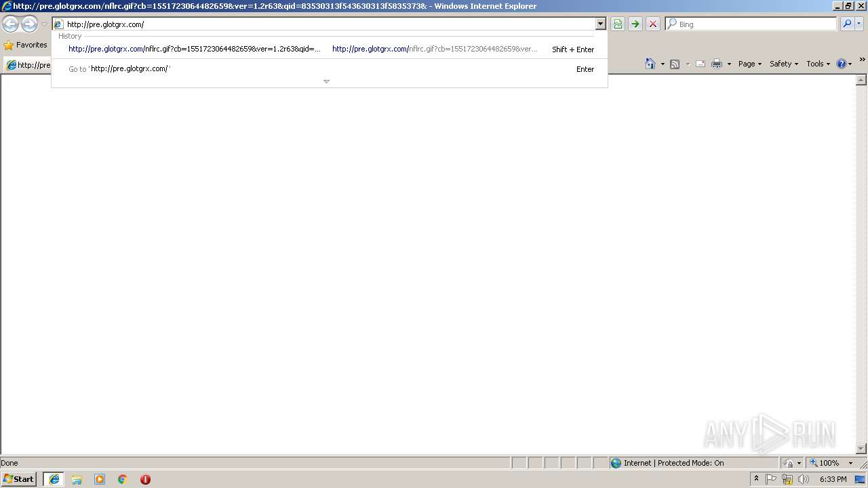The image size is (868, 488).
Task: Click the Forward navigation button
Action: pos(29,24)
